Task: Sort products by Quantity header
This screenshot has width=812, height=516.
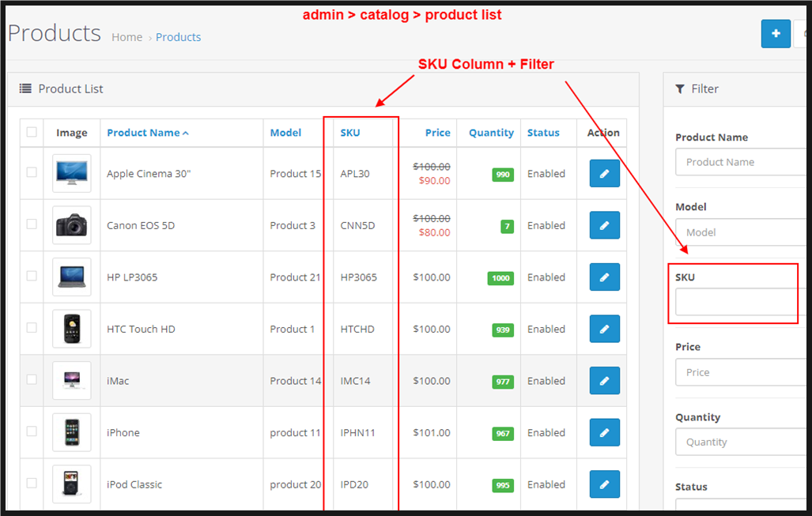Action: (491, 133)
